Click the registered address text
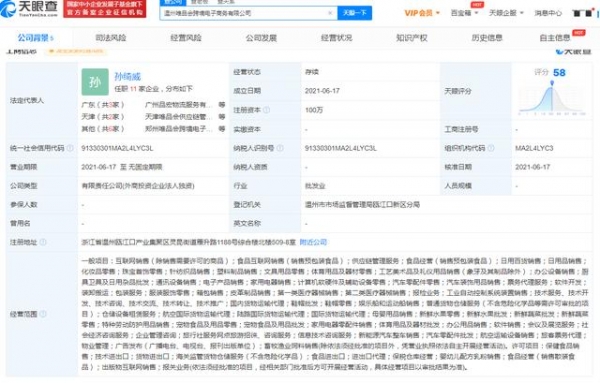The width and height of the screenshot is (600, 383). (189, 242)
